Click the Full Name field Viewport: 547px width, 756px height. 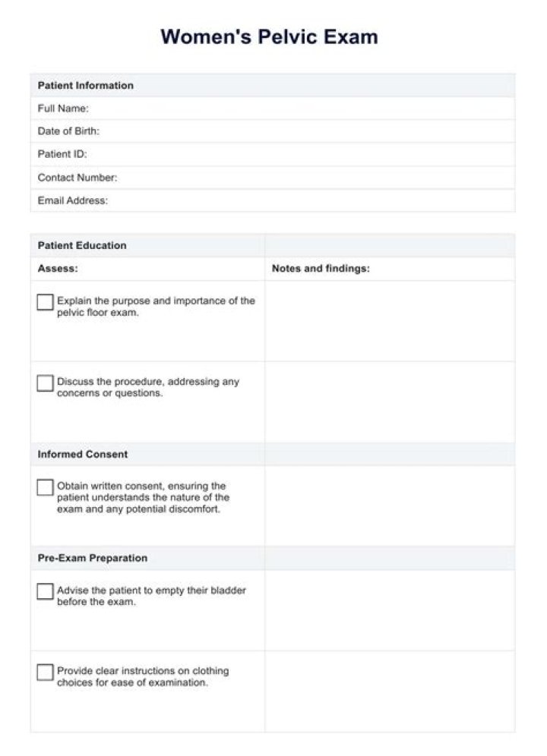(x=273, y=108)
